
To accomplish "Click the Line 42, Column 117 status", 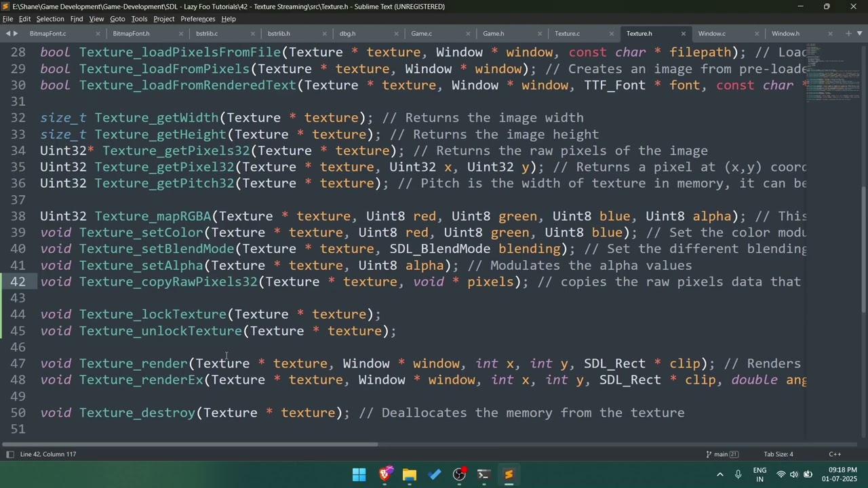I will pyautogui.click(x=48, y=454).
